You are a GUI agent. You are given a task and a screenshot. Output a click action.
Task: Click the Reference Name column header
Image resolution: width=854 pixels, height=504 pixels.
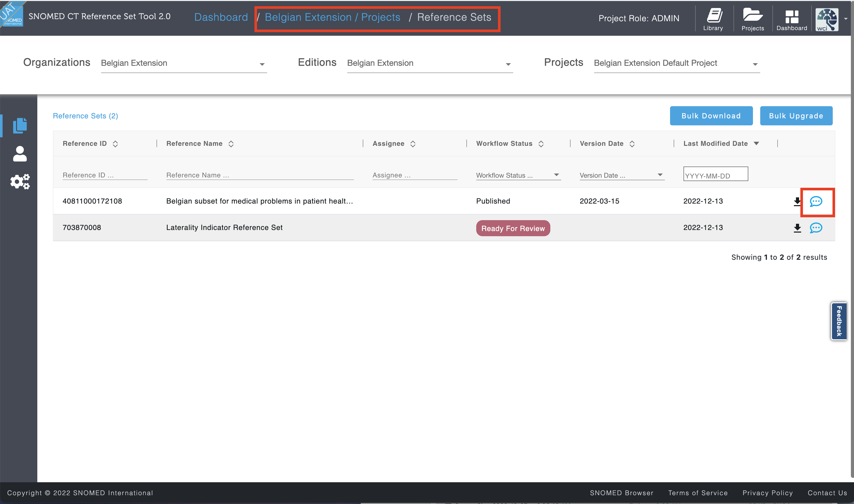tap(194, 143)
